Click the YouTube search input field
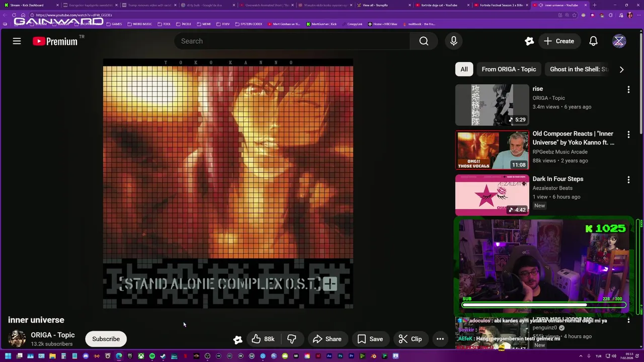Image resolution: width=644 pixels, height=362 pixels. [292, 41]
